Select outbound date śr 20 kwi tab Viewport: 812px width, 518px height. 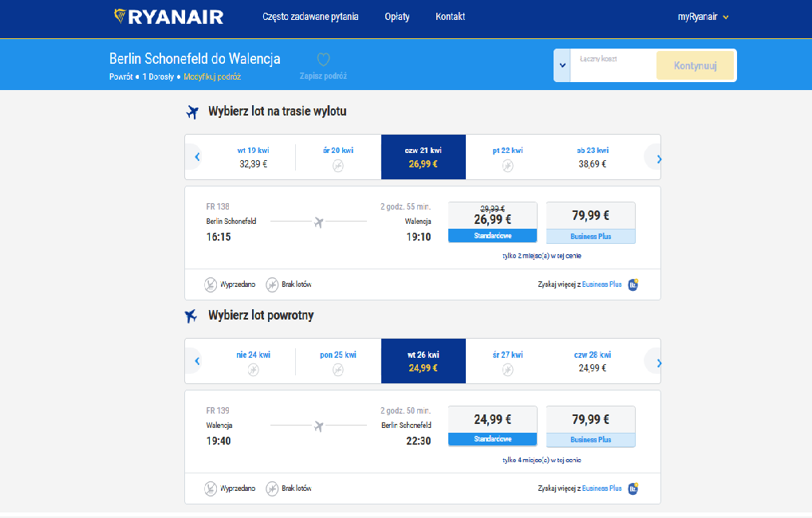tap(338, 157)
